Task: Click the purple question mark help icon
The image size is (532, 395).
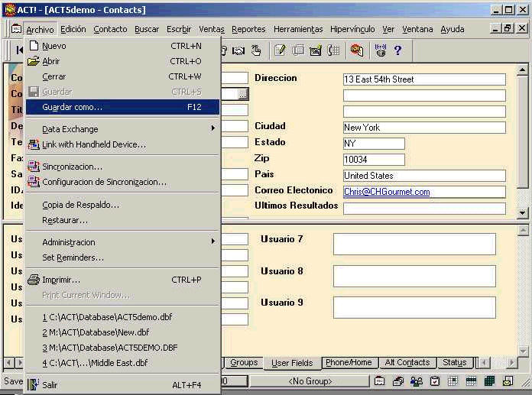Action: pos(397,50)
